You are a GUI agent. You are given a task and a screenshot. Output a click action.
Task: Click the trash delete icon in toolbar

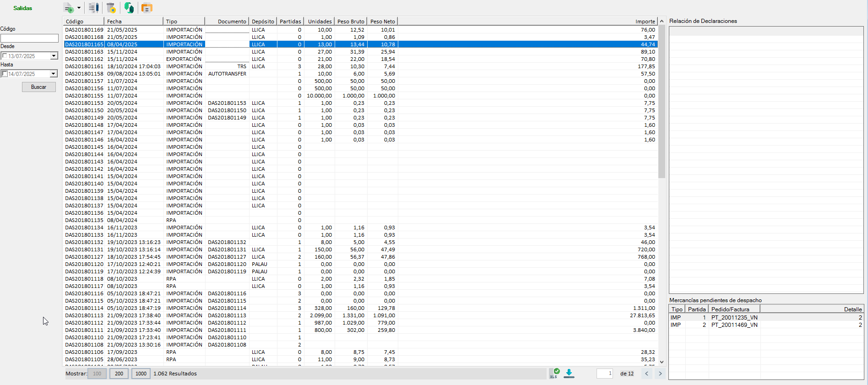click(111, 8)
